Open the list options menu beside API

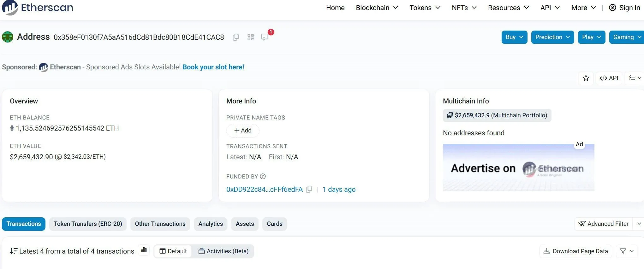point(635,78)
